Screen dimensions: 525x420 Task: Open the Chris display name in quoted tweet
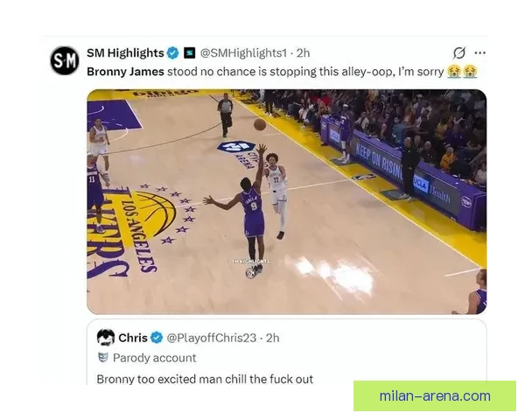click(133, 338)
